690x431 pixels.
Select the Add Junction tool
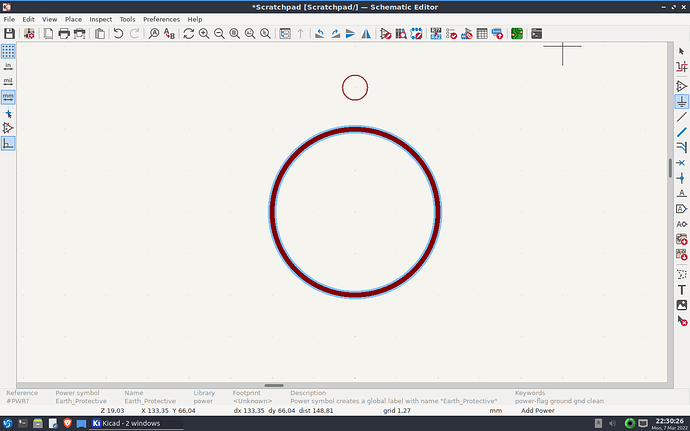(682, 178)
